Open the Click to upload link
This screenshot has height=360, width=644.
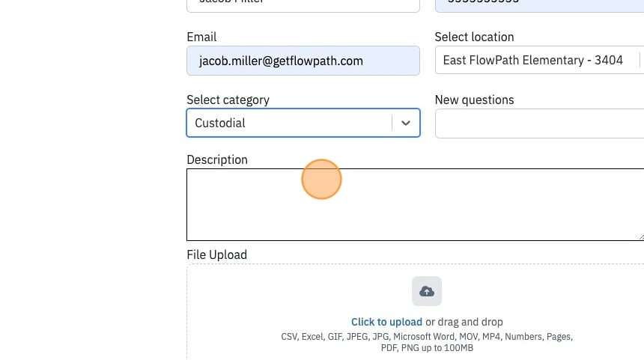[386, 322]
